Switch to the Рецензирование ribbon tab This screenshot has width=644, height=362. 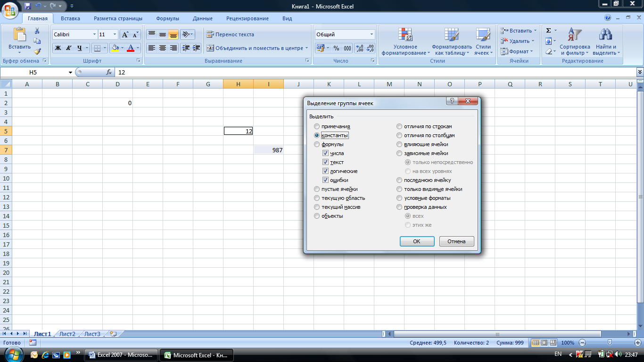tap(248, 18)
